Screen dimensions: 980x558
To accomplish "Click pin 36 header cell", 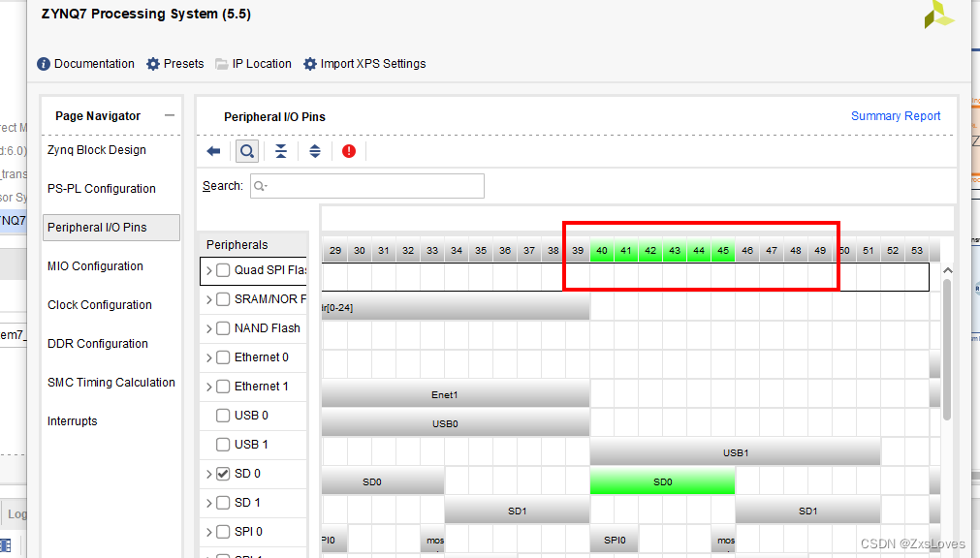I will coord(505,251).
